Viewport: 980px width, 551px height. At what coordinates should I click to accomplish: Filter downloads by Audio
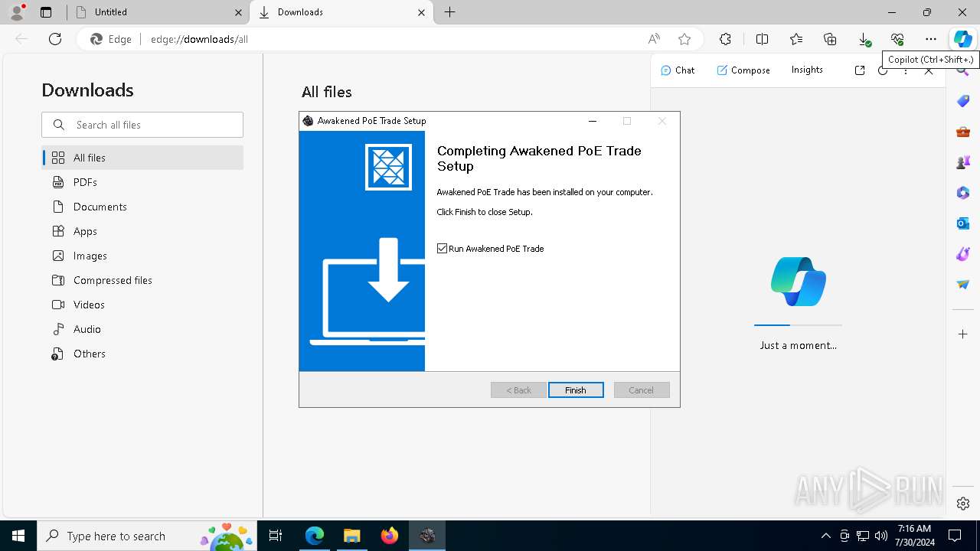tap(142, 329)
